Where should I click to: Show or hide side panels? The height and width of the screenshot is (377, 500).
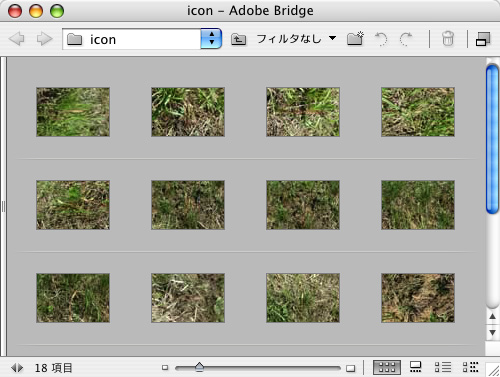(17, 368)
